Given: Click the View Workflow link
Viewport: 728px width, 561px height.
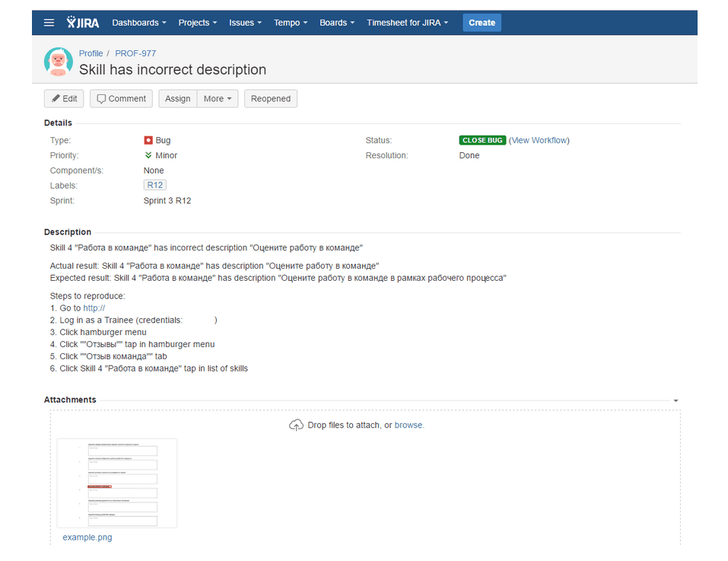Looking at the screenshot, I should (x=539, y=141).
